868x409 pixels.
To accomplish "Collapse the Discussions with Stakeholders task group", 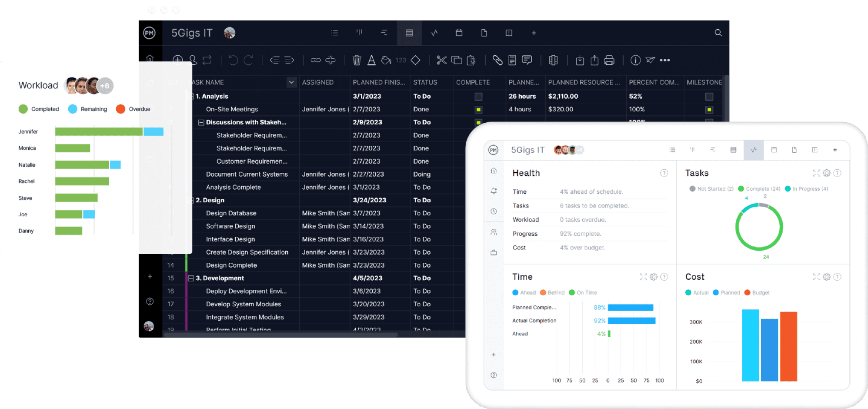I will pyautogui.click(x=200, y=122).
